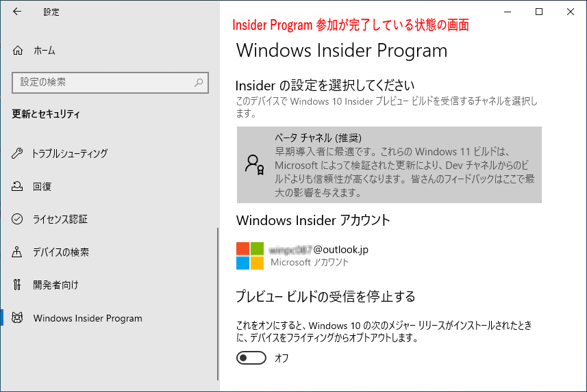Minimize the Settings window
The image size is (587, 392).
[508, 12]
